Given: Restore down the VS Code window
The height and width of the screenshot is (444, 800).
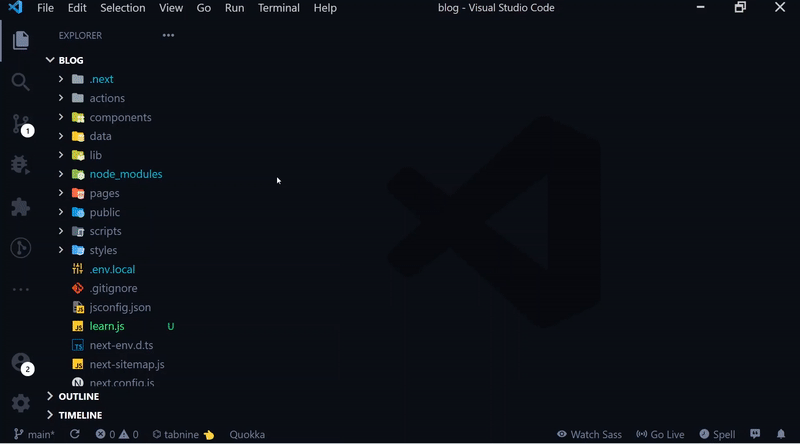Looking at the screenshot, I should 740,7.
